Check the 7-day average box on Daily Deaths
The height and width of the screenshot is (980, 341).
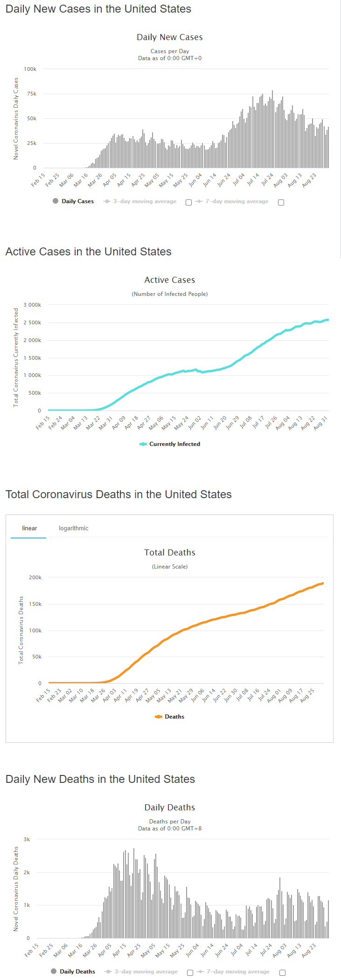[282, 973]
